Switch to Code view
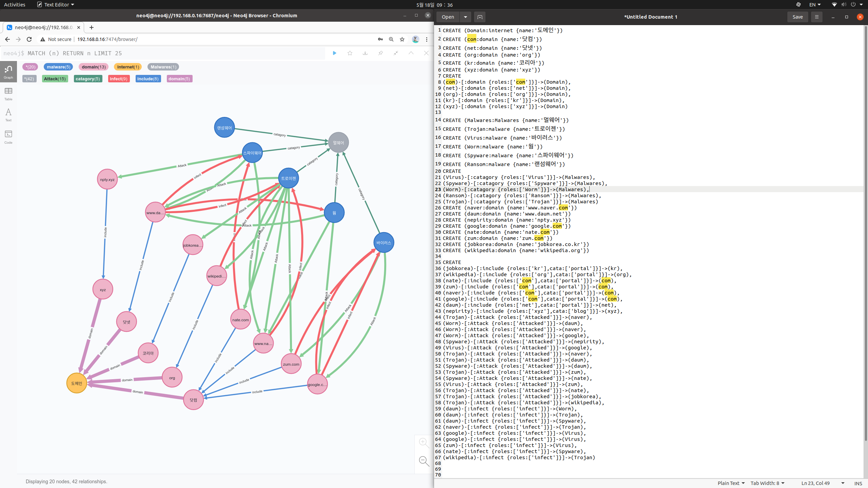The width and height of the screenshot is (868, 488). coord(8,137)
